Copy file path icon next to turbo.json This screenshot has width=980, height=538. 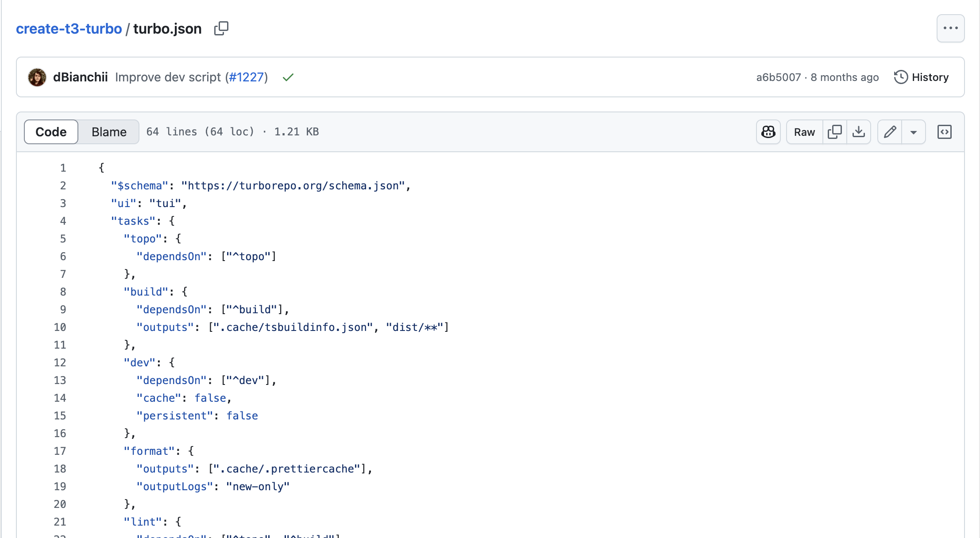coord(221,28)
